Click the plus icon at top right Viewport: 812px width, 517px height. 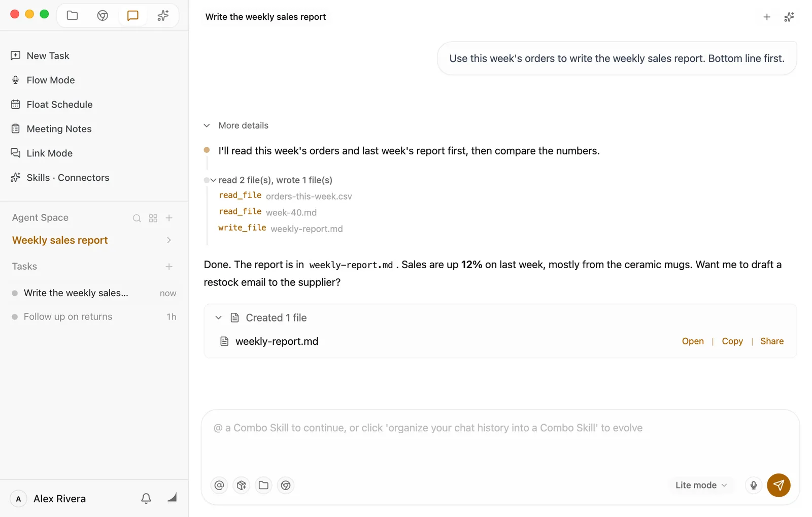pyautogui.click(x=767, y=17)
